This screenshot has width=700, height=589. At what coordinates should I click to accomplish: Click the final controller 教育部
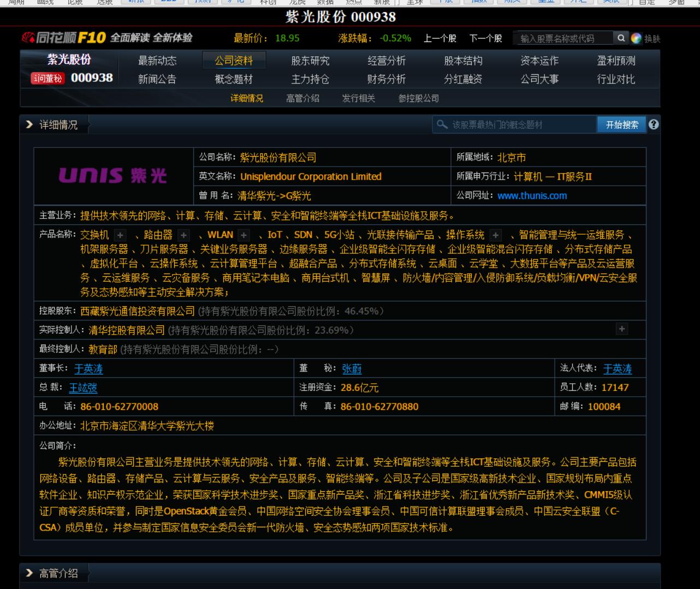[103, 349]
